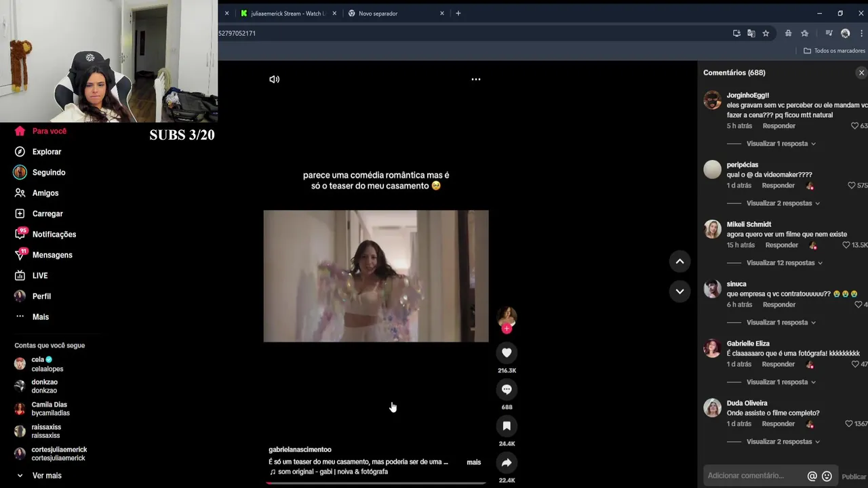
Task: Click the Publicar button
Action: [x=854, y=476]
